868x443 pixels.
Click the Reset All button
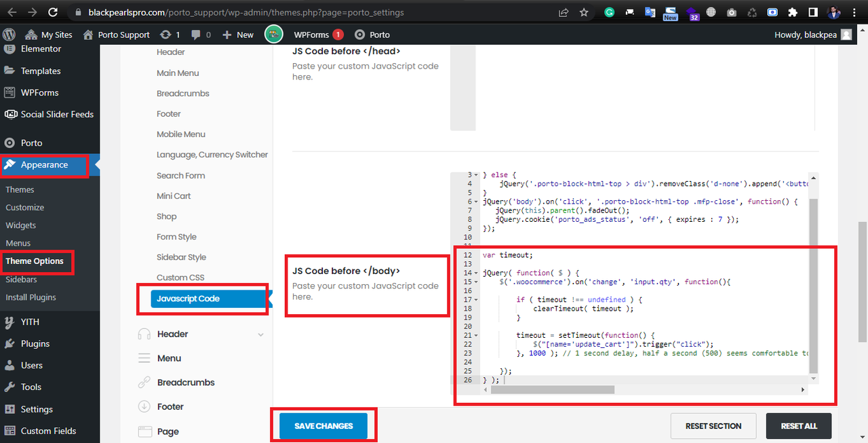[799, 426]
